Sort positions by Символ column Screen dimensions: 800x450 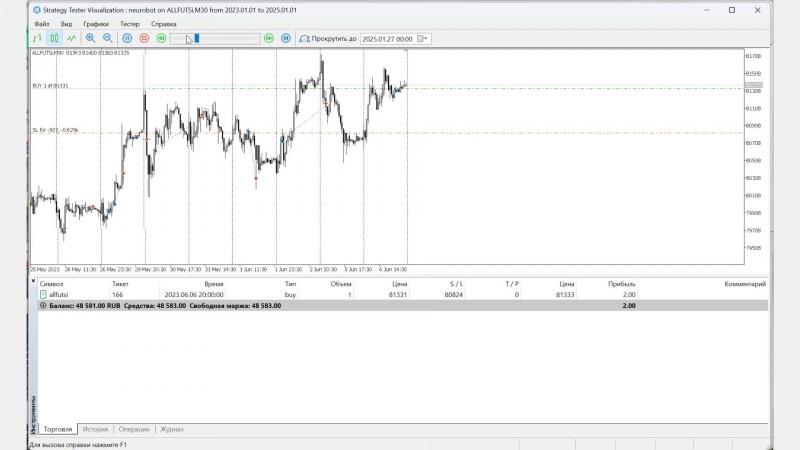(52, 284)
